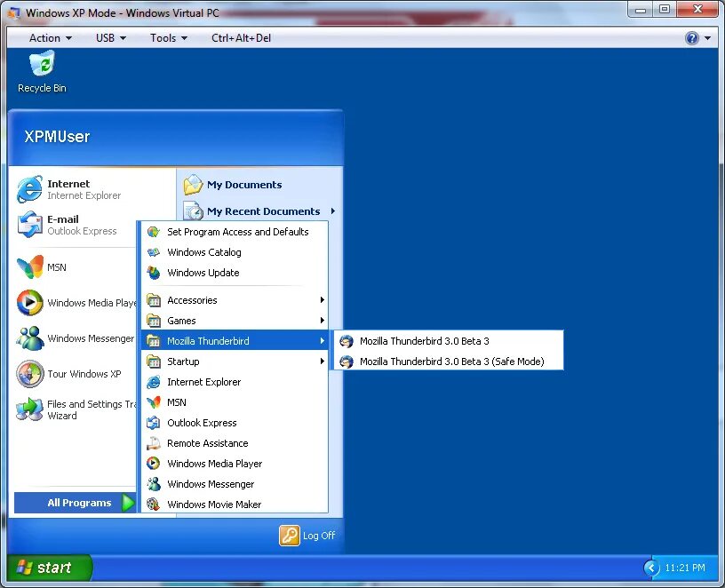Open MSN from the programs list
This screenshot has width=725, height=588.
[235, 402]
